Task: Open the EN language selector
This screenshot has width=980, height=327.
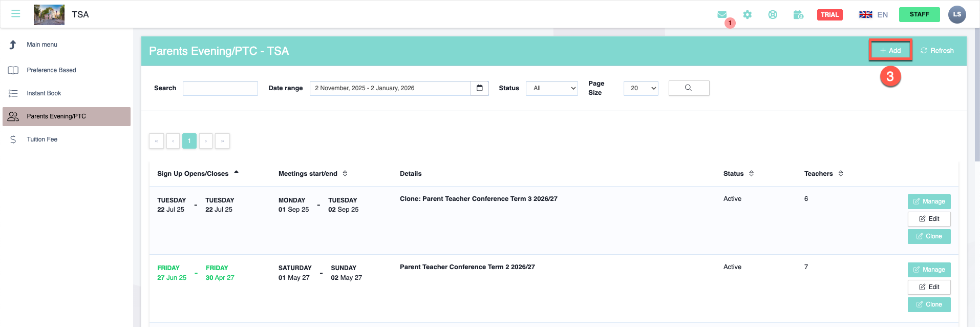Action: 874,15
